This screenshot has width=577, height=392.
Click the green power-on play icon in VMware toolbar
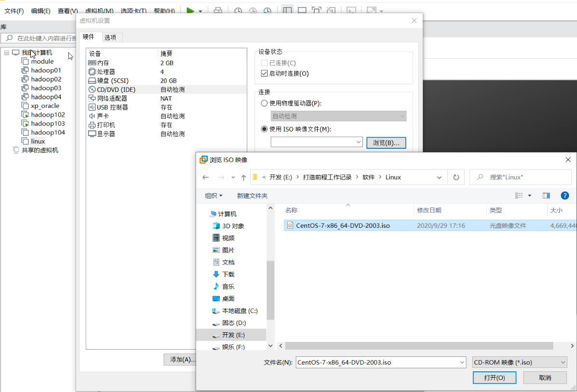[x=190, y=11]
